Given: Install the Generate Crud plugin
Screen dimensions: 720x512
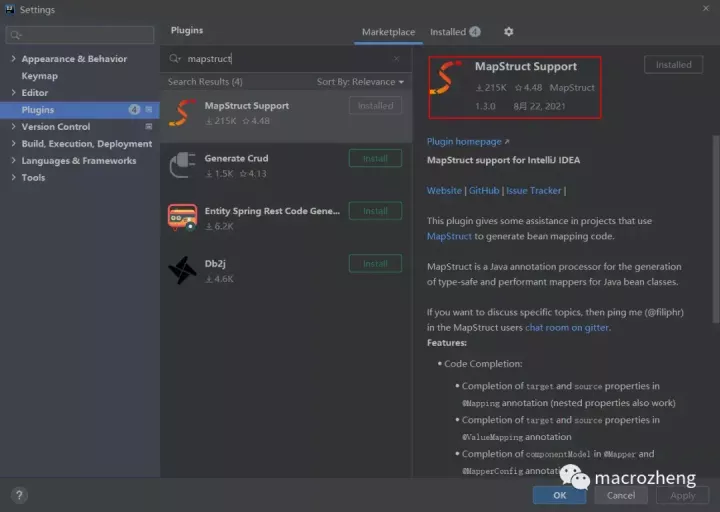Looking at the screenshot, I should coord(375,158).
